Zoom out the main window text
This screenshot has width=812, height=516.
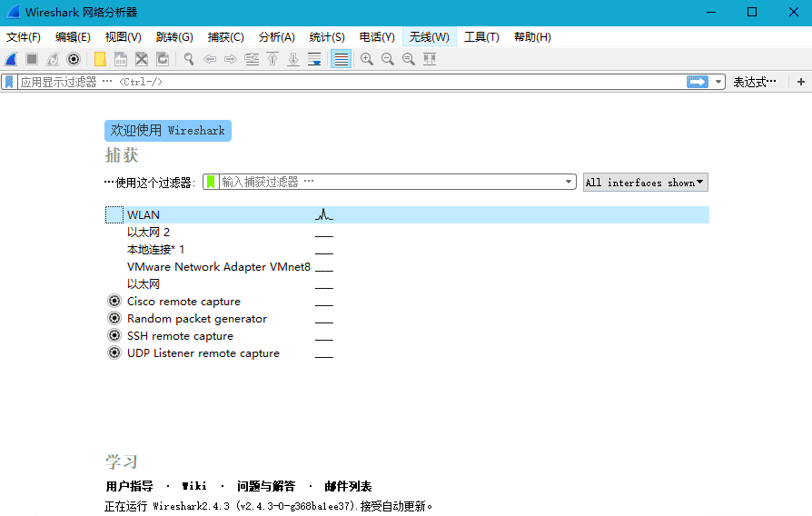coord(387,59)
